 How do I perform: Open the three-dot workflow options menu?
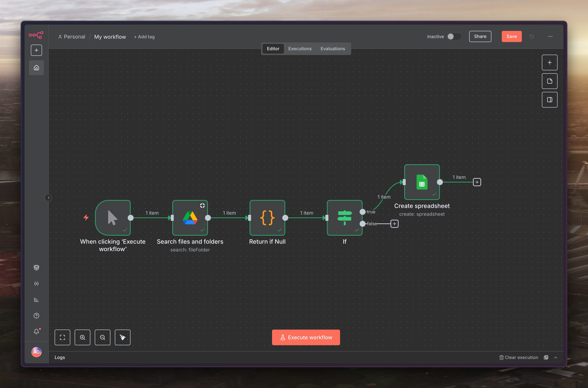[550, 37]
